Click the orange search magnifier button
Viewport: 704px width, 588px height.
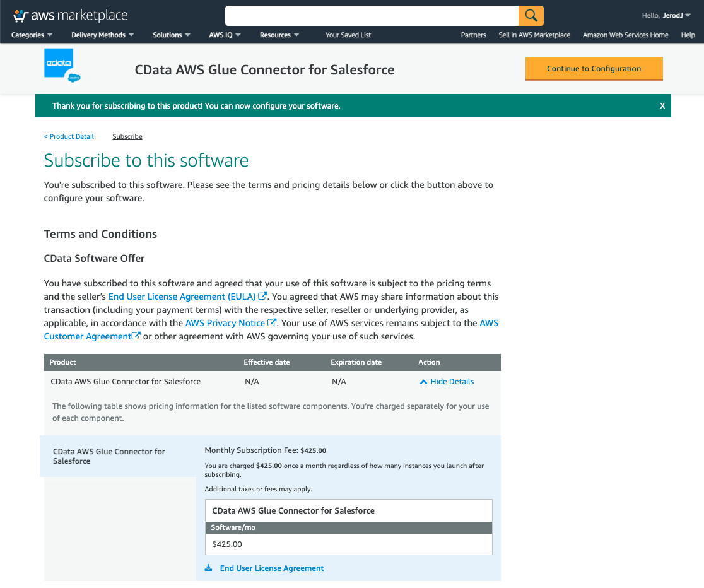531,16
